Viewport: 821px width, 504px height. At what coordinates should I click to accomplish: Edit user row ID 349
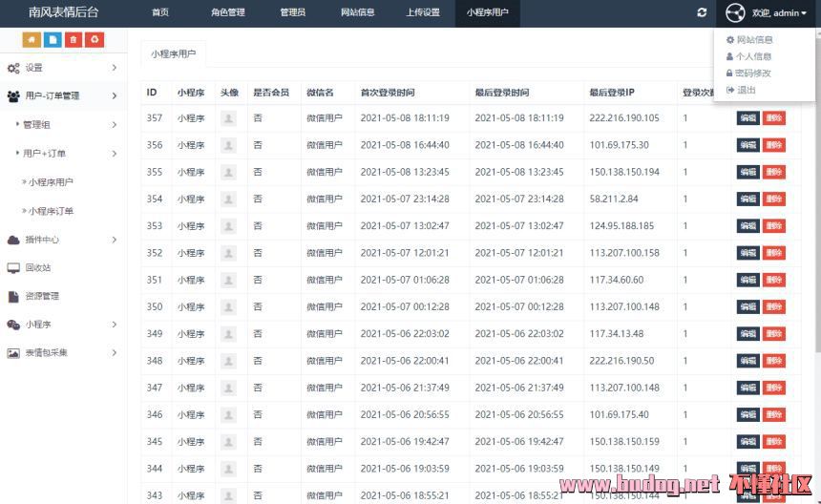(747, 334)
